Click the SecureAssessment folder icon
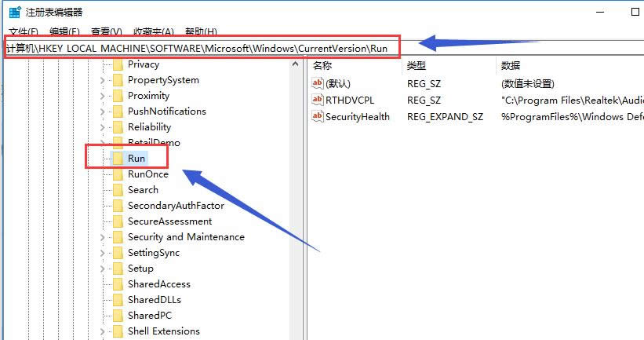This screenshot has height=340, width=644. coord(118,221)
